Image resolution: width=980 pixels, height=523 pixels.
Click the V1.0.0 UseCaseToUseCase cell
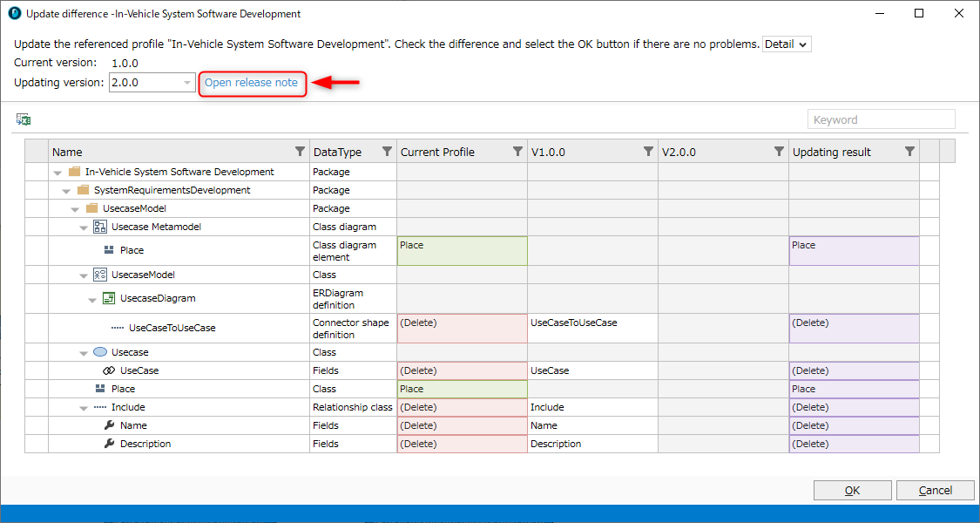592,328
